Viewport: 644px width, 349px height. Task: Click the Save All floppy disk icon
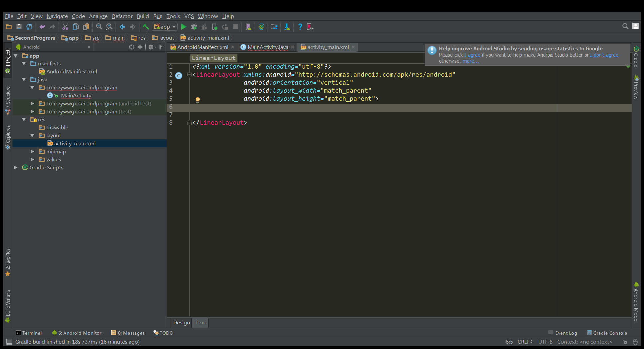(19, 27)
